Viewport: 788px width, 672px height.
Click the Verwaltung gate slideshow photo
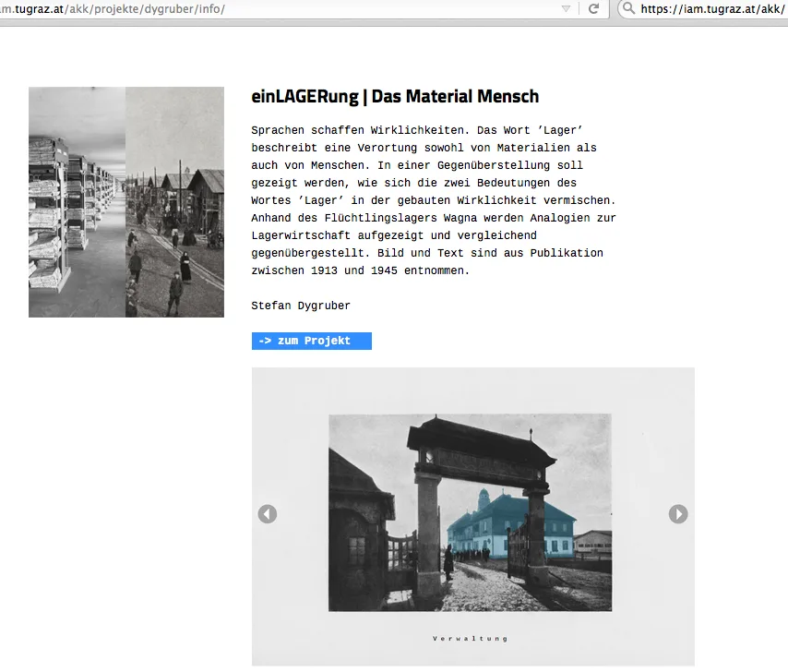pyautogui.click(x=471, y=512)
